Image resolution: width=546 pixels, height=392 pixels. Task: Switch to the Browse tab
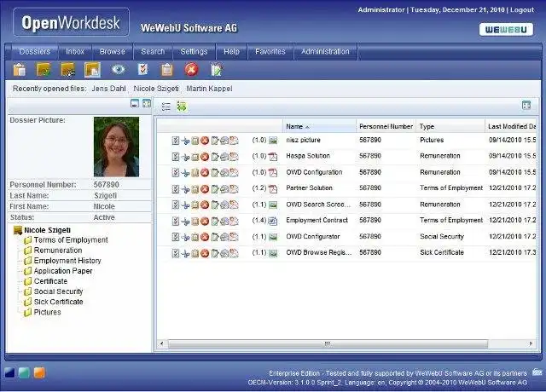pyautogui.click(x=112, y=51)
